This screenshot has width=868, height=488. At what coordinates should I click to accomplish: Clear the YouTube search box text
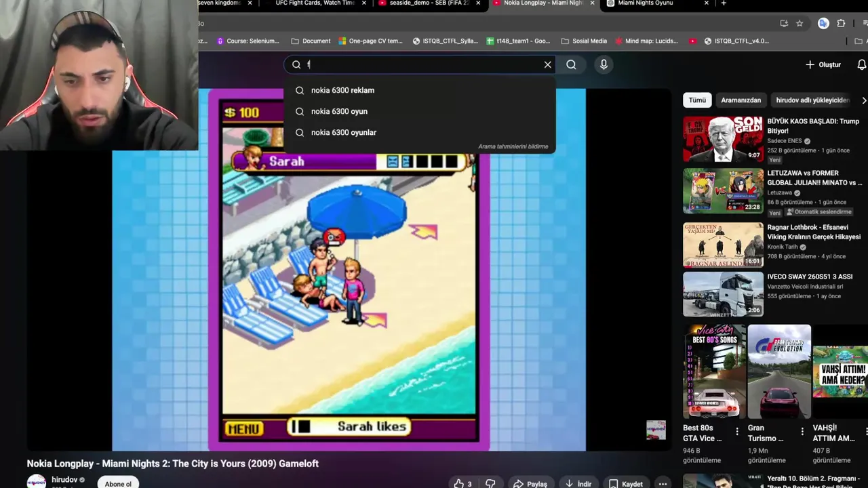tap(548, 64)
